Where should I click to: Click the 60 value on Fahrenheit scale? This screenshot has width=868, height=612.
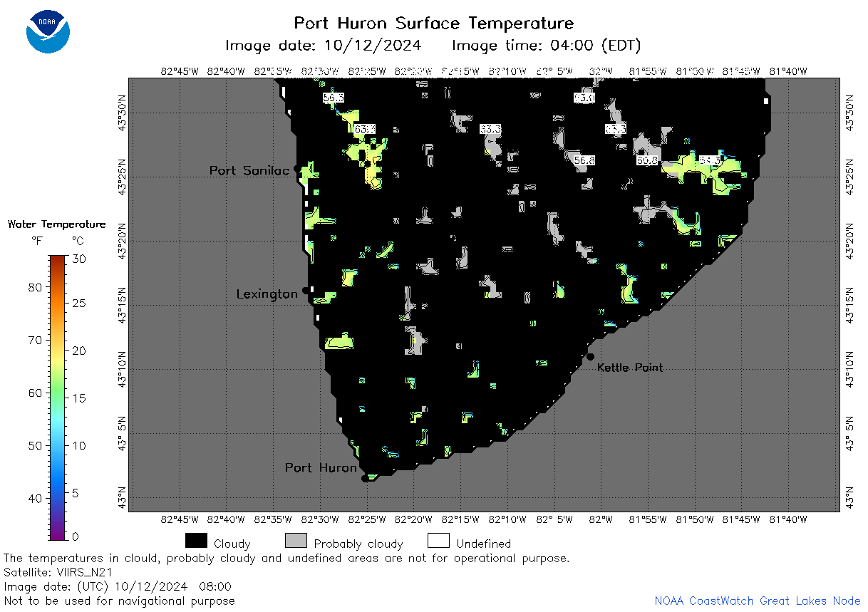click(x=34, y=393)
